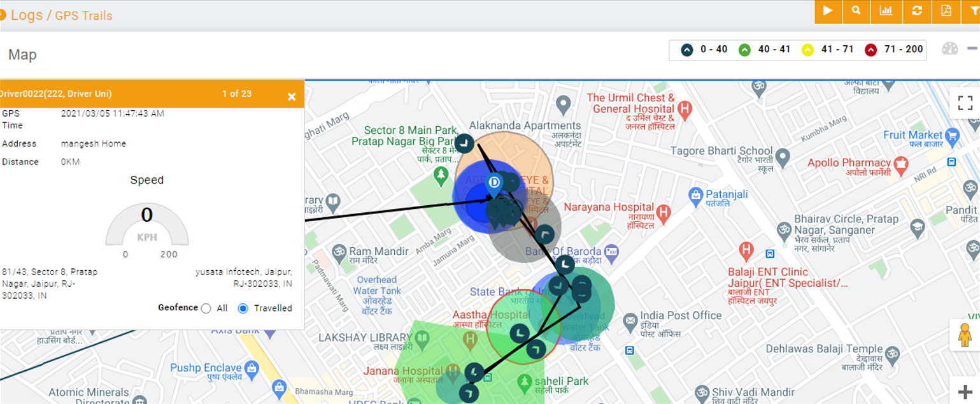Image resolution: width=980 pixels, height=404 pixels.
Task: Click the saheli Park tree icon
Action: [x=524, y=382]
